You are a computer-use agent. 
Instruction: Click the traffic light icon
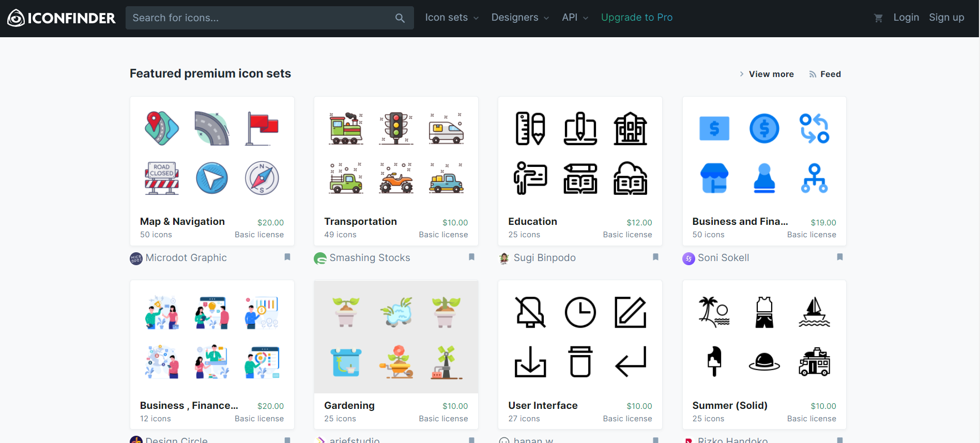(x=396, y=128)
